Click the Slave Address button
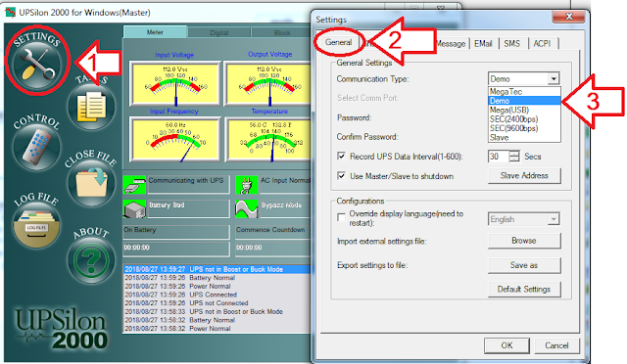627x364 pixels. point(524,176)
